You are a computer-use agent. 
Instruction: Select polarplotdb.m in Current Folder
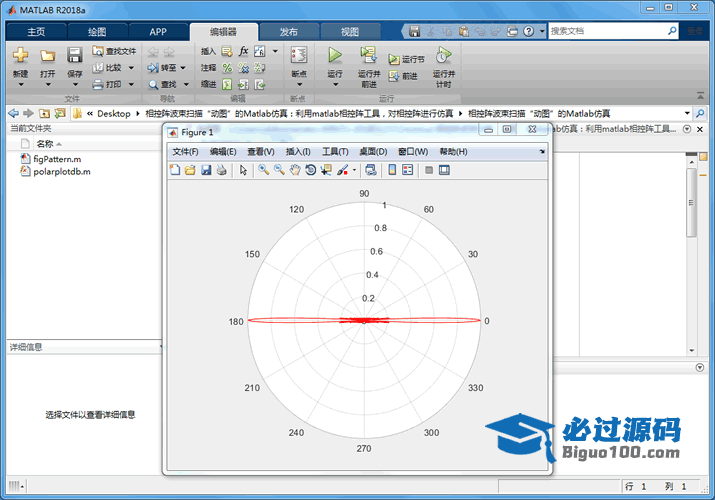click(x=62, y=172)
